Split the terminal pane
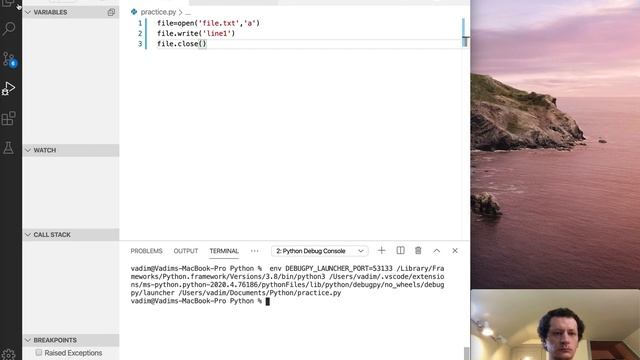 [x=400, y=251]
